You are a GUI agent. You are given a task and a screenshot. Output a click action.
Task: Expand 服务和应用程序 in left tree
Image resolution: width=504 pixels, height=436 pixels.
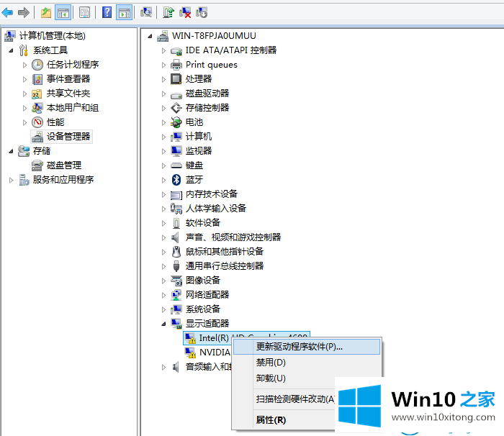tap(12, 180)
